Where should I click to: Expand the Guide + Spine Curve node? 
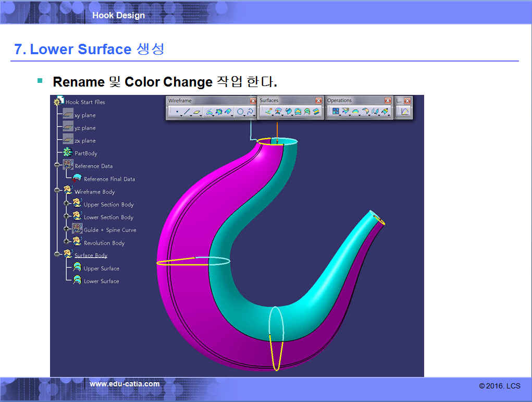[x=67, y=229]
